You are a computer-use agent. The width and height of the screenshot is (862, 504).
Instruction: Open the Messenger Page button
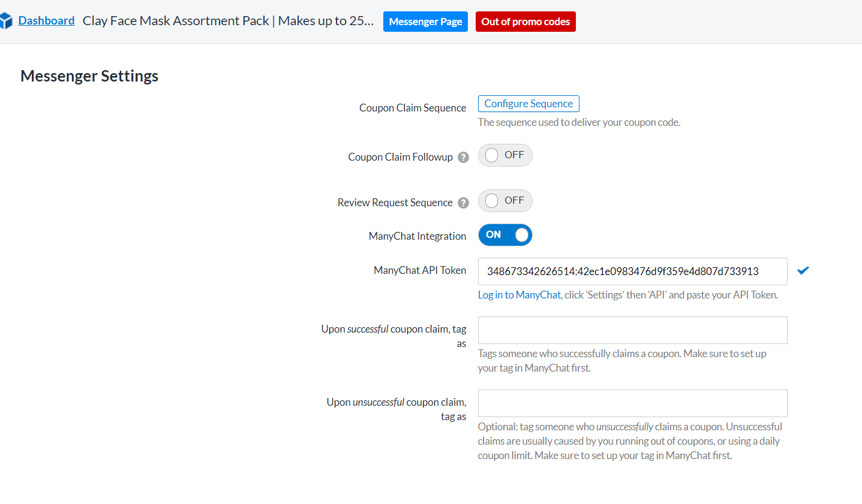425,22
